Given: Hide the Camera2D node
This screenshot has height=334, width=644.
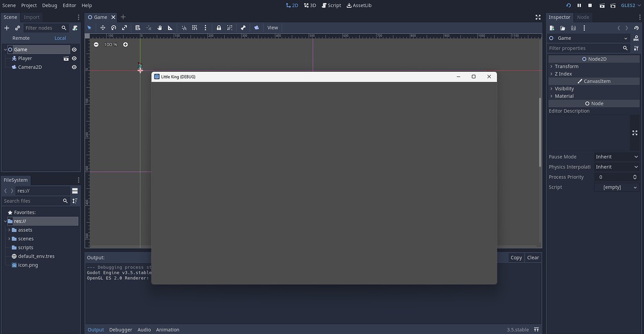Looking at the screenshot, I should [x=74, y=67].
